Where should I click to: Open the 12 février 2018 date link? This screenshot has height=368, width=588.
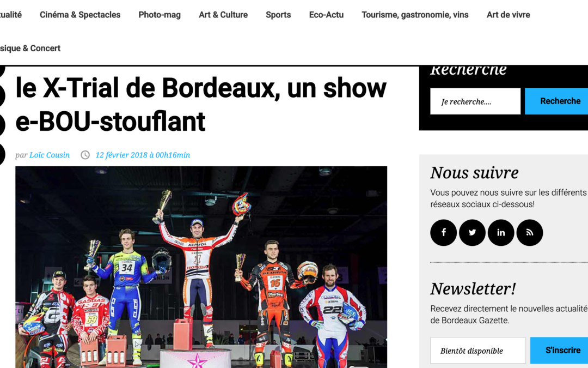143,155
